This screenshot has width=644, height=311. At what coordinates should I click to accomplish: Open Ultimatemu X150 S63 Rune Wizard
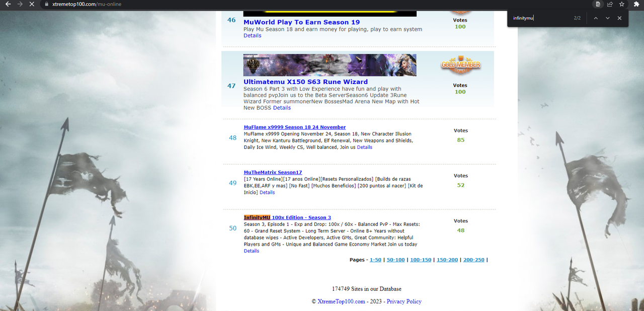click(305, 82)
